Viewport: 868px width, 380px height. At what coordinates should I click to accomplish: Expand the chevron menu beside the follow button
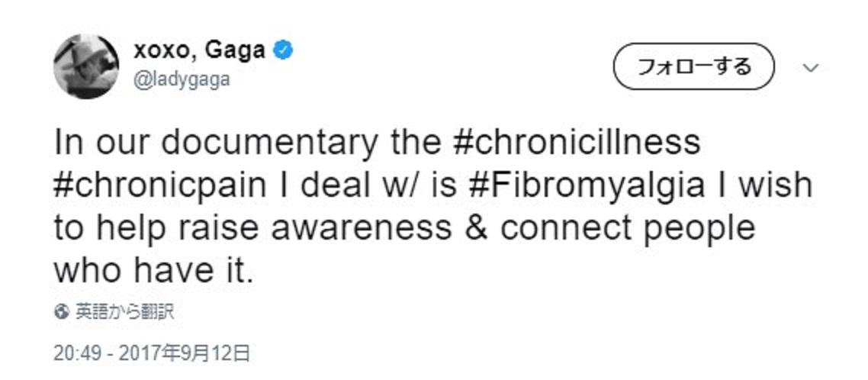pyautogui.click(x=811, y=67)
